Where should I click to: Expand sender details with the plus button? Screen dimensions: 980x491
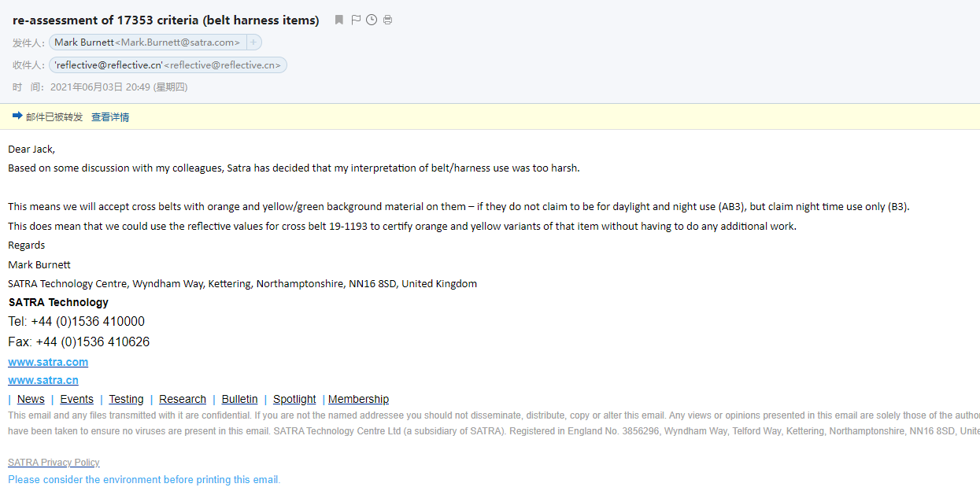pyautogui.click(x=253, y=42)
